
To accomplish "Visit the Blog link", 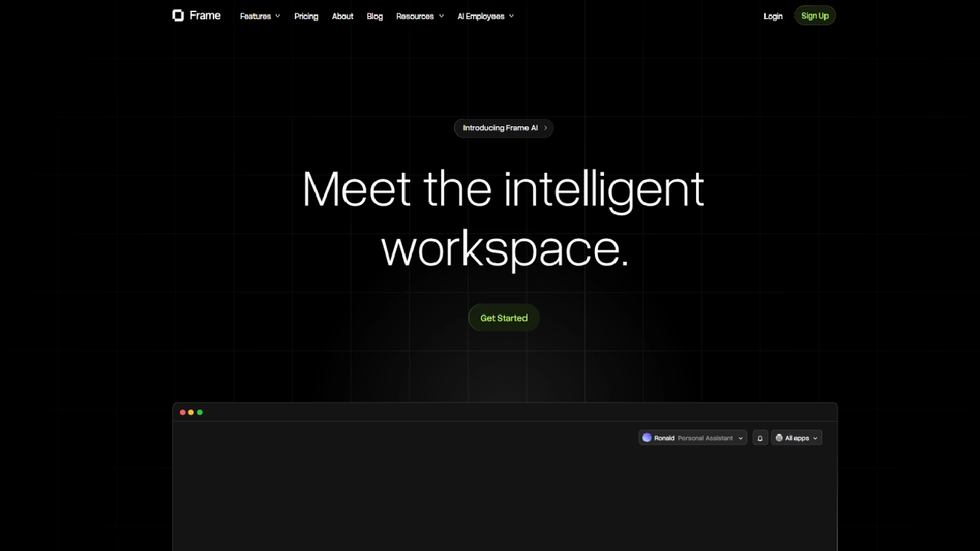I will tap(374, 16).
